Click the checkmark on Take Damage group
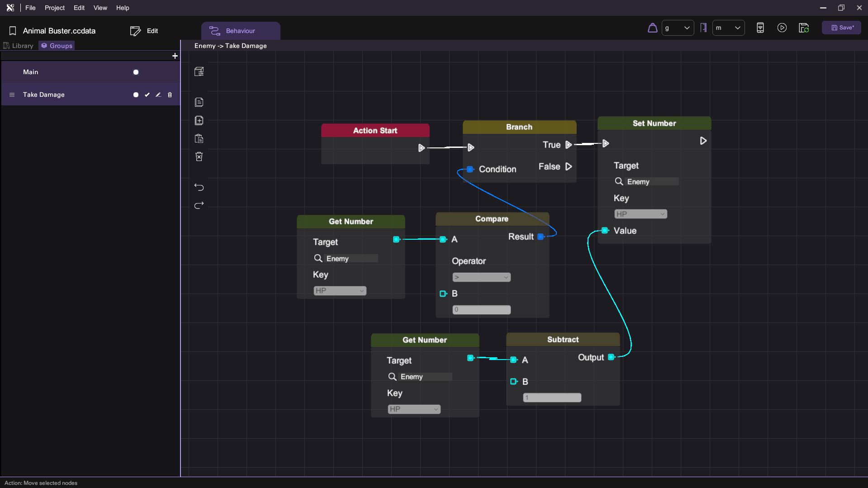 pos(147,95)
